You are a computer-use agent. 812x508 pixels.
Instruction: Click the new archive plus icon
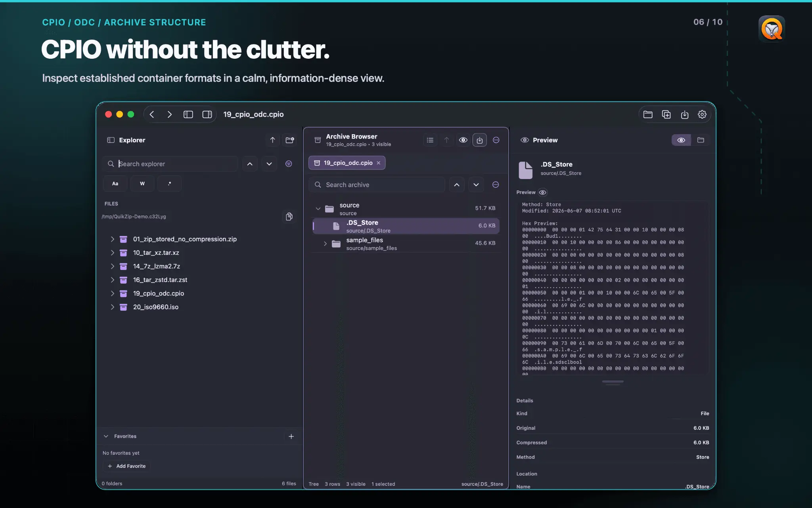[x=666, y=114]
